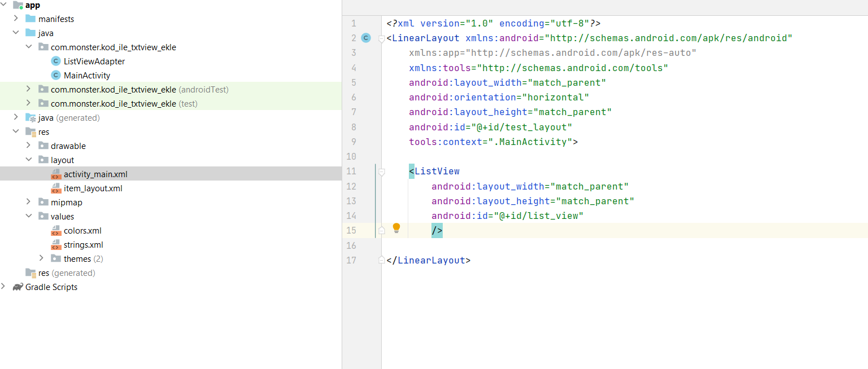The width and height of the screenshot is (868, 369).
Task: Open the yellow lightbulb quick-fix on line 15
Action: (396, 228)
